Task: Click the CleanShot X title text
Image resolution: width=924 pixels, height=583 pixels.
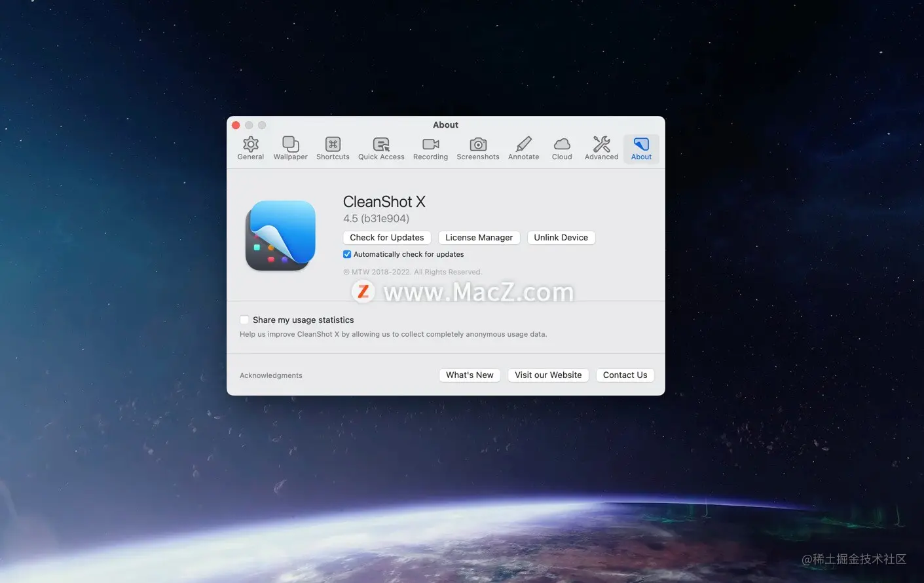Action: coord(384,202)
